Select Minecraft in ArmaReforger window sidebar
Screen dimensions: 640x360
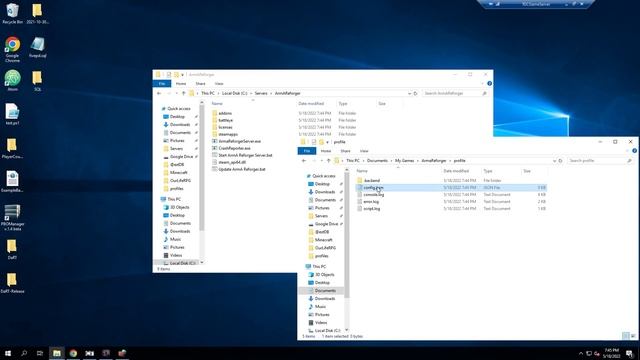179,173
